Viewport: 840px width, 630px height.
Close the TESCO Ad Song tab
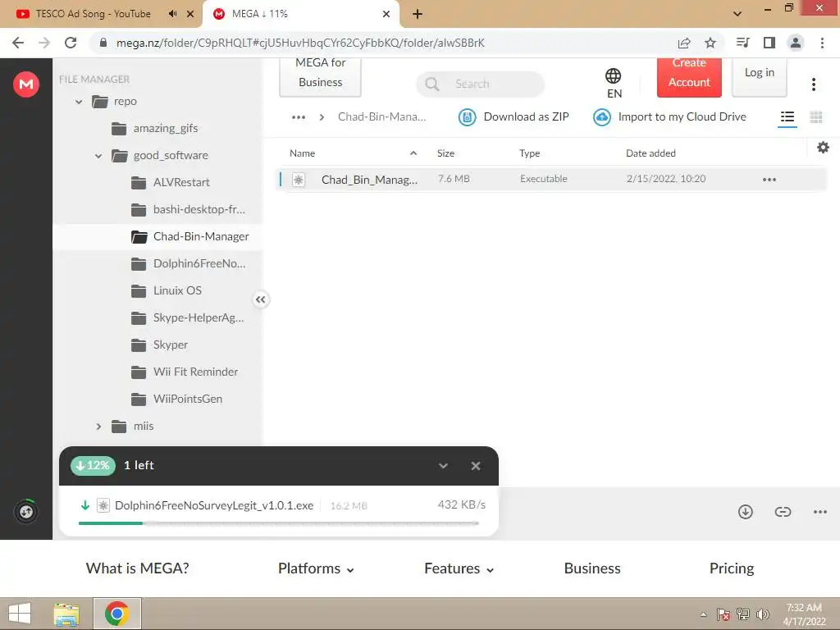click(x=190, y=14)
